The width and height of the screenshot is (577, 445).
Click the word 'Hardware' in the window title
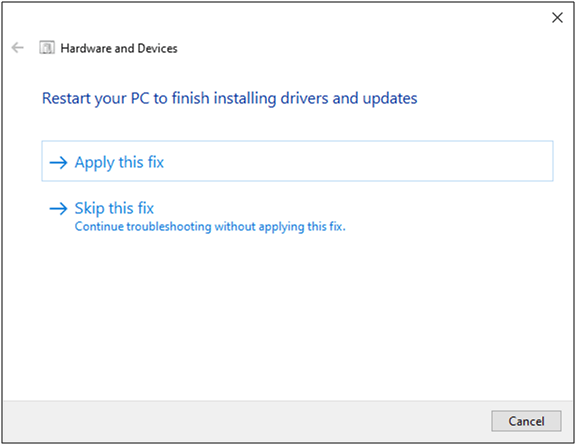(86, 48)
